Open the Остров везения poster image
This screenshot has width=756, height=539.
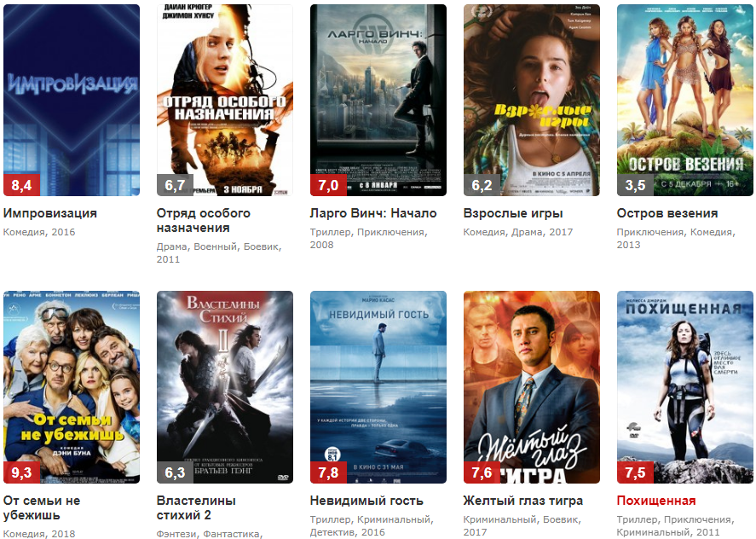684,101
